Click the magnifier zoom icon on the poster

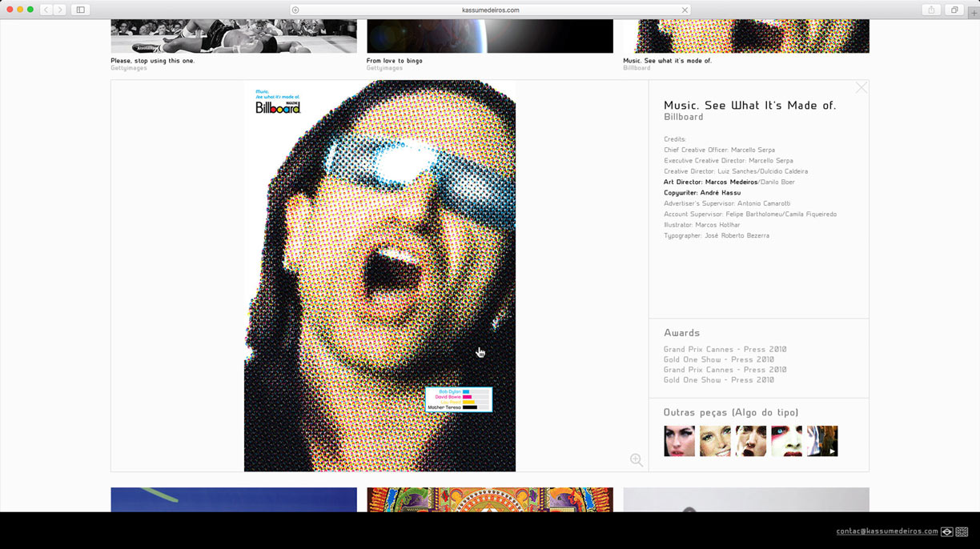point(637,460)
